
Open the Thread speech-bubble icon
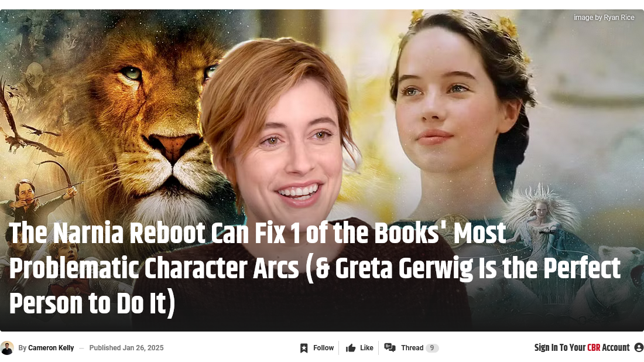pyautogui.click(x=390, y=347)
